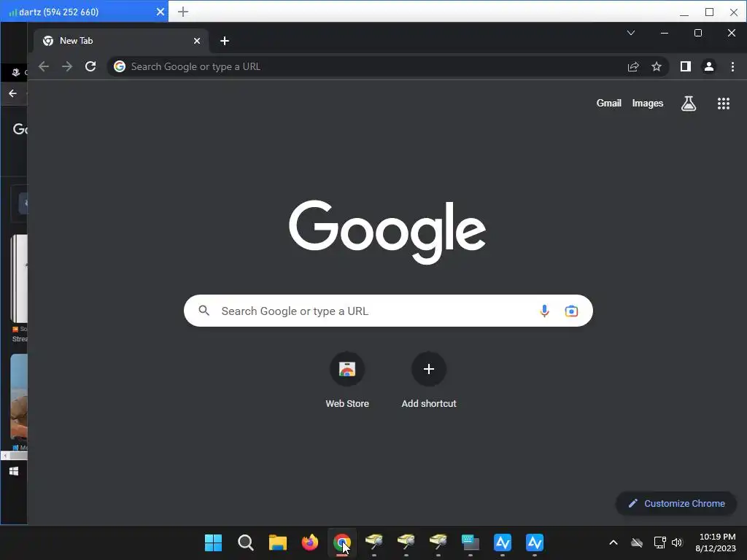Screen dimensions: 747x560
Task: Share this page via address bar icon
Action: 633,66
